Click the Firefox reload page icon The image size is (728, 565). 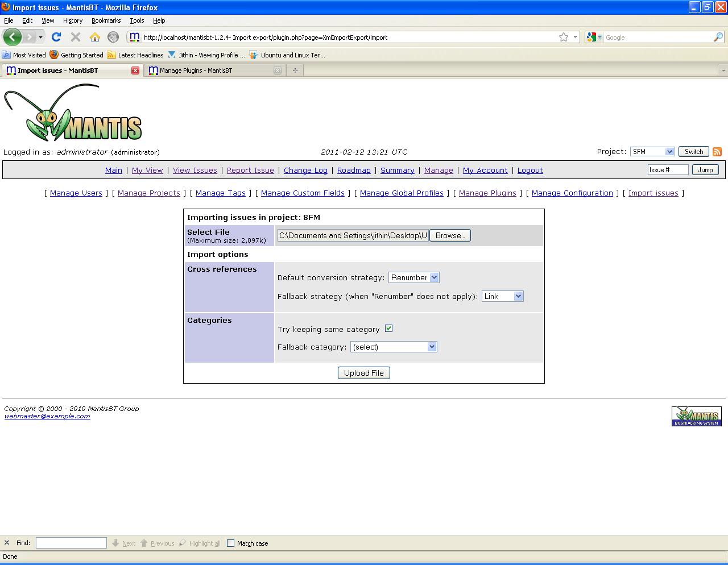pyautogui.click(x=56, y=37)
